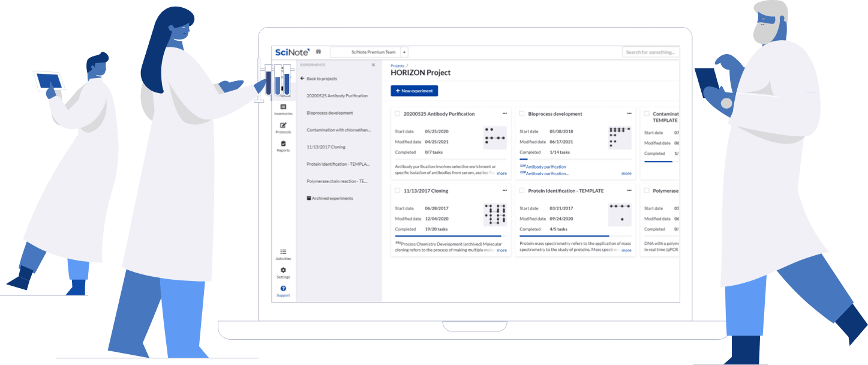
Task: Close the Experiments side panel
Action: [x=373, y=65]
